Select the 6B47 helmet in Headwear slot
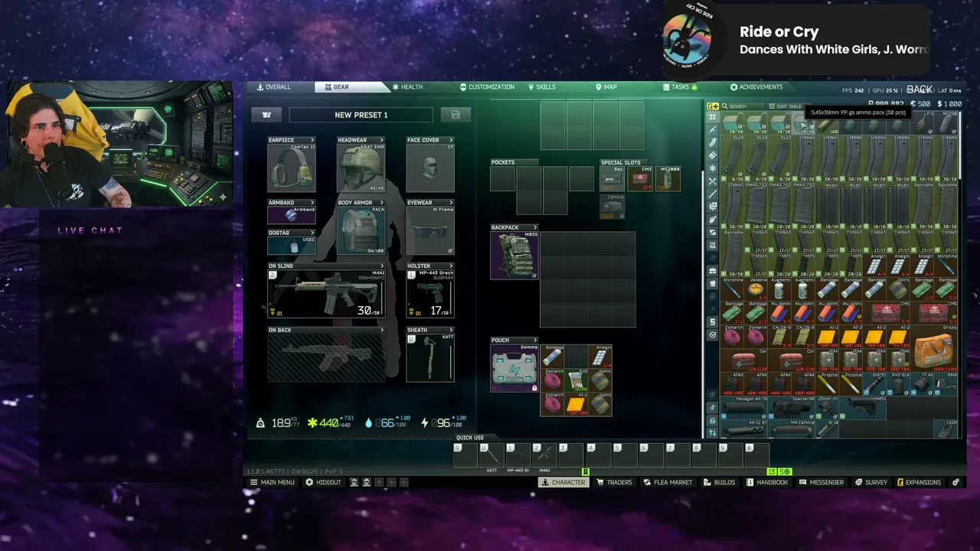This screenshot has width=980, height=551. pos(361,167)
